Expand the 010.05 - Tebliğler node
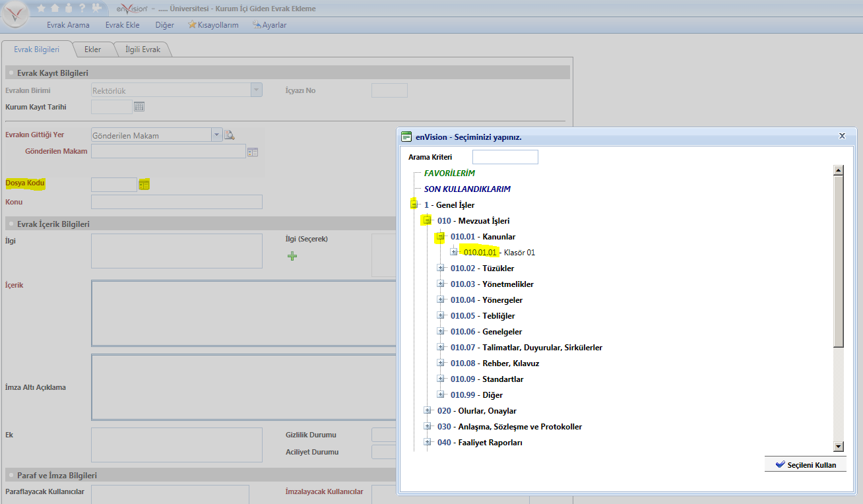863x504 pixels. 440,315
